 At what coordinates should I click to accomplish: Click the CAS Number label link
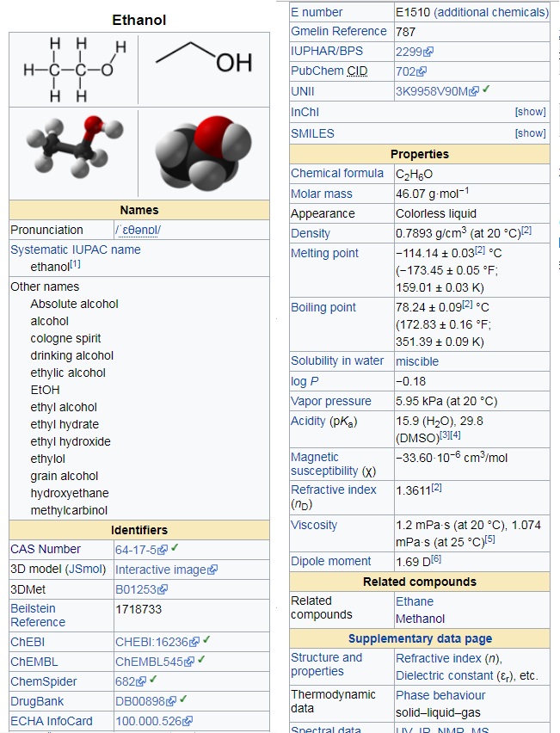click(46, 549)
